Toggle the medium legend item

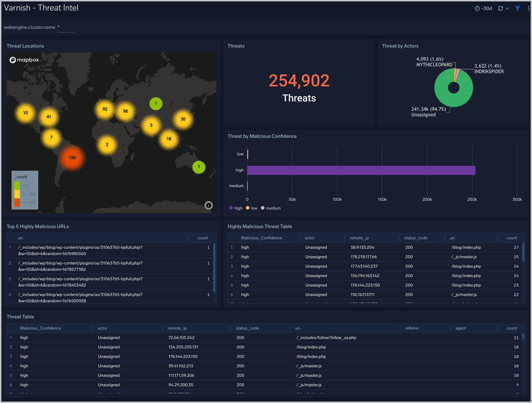[x=271, y=208]
